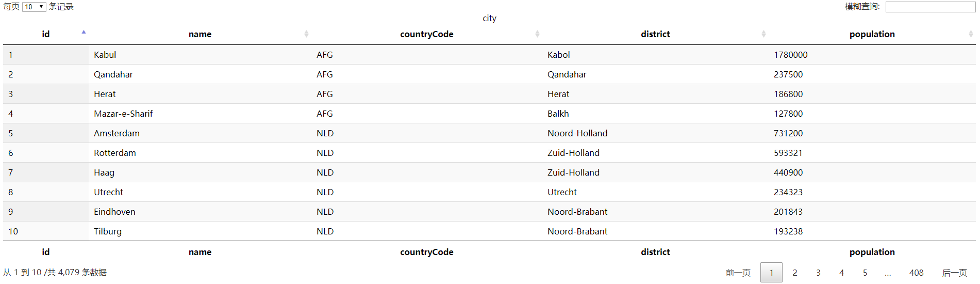Image resolution: width=980 pixels, height=284 pixels.
Task: Go to page 3
Action: point(818,273)
